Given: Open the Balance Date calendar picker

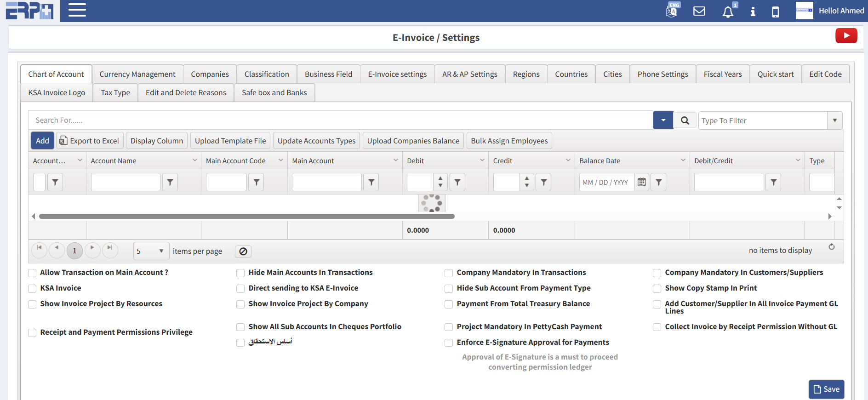Looking at the screenshot, I should tap(642, 183).
